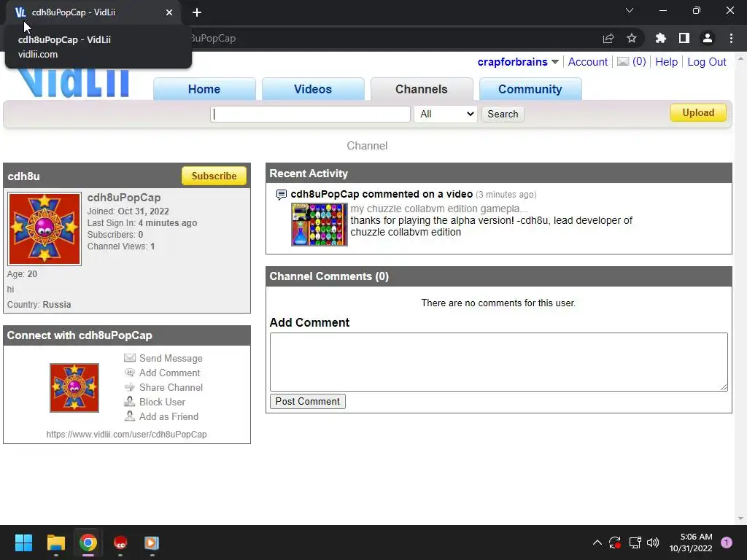Click the Share Channel link
747x560 pixels.
[171, 387]
